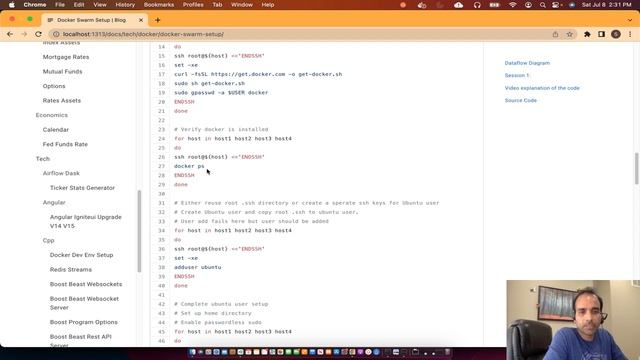Screen dimensions: 640x360
Task: Open the Extensions puzzle icon
Action: click(587, 34)
